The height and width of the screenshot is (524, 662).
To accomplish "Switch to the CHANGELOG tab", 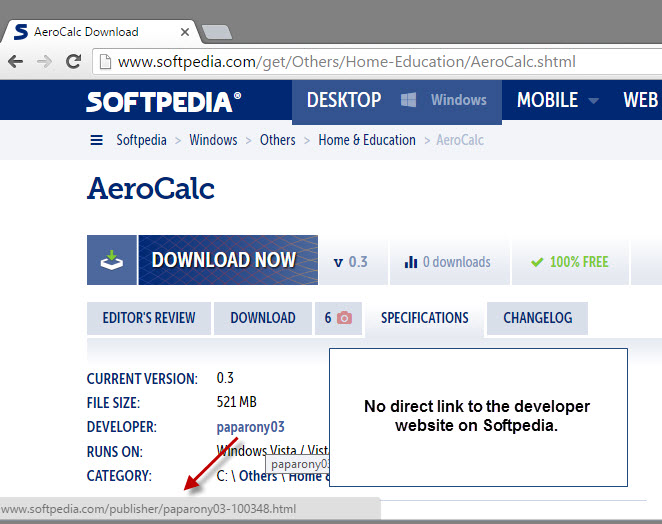I will [537, 318].
